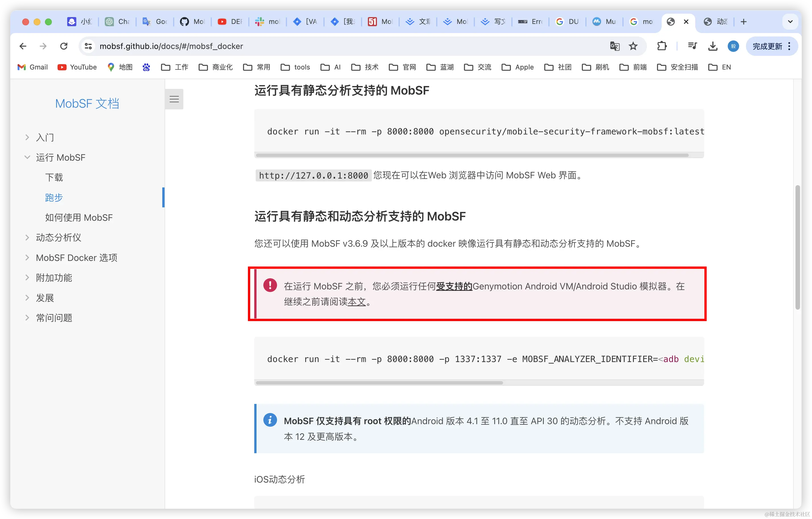Switch to the GitHub tab
812x519 pixels.
192,22
